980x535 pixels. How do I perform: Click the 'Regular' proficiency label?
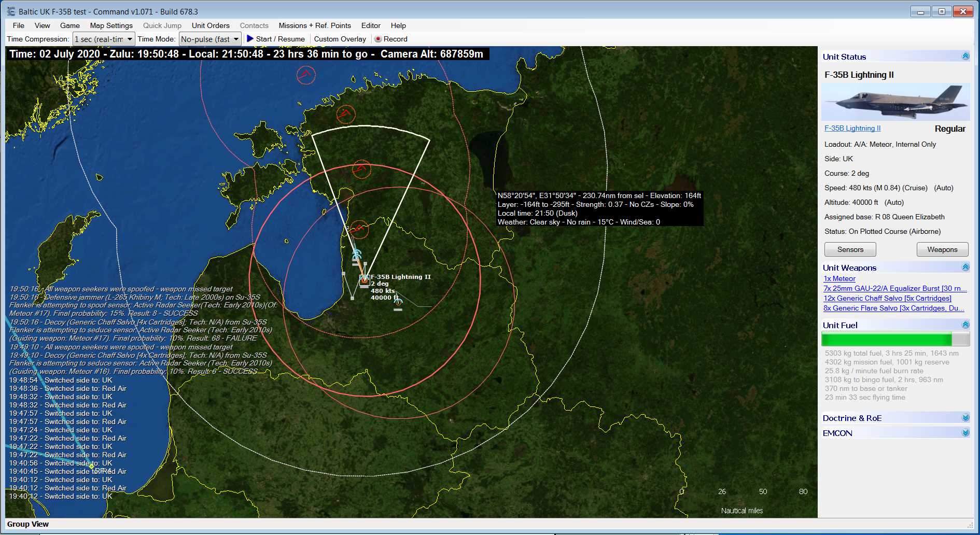coord(950,129)
